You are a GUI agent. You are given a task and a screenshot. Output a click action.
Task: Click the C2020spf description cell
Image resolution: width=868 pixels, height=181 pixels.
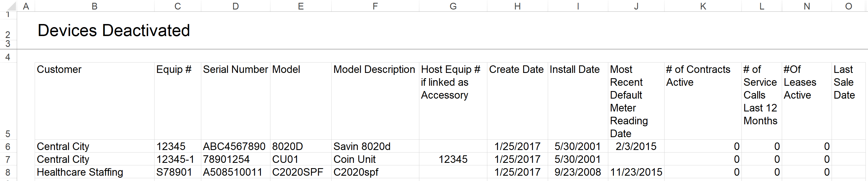tap(375, 172)
